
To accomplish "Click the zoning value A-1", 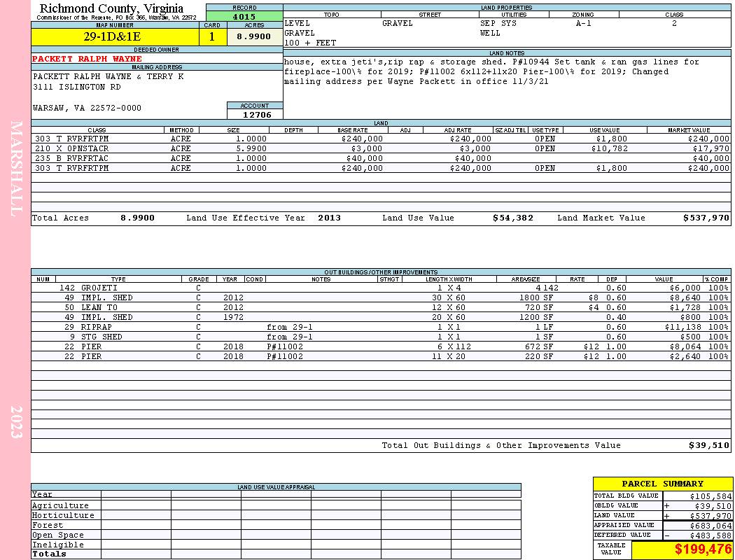I will (584, 23).
